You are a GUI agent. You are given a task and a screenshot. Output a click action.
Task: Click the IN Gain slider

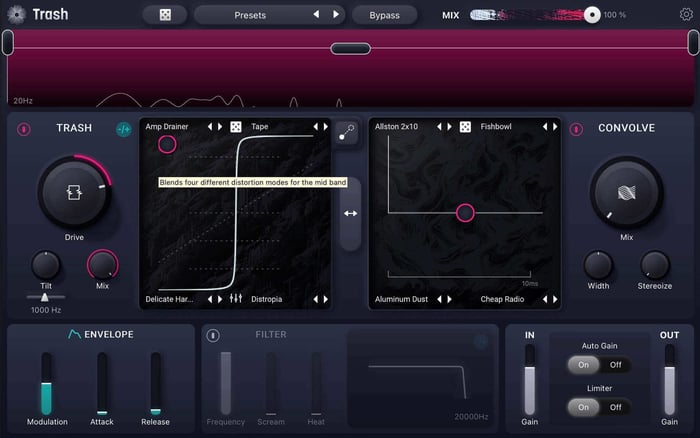pyautogui.click(x=529, y=380)
